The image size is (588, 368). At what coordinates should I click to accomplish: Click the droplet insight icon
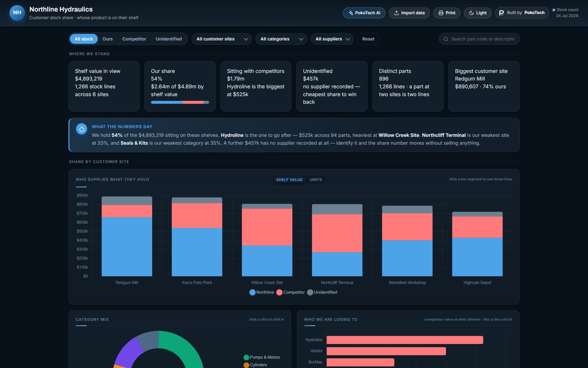82,129
